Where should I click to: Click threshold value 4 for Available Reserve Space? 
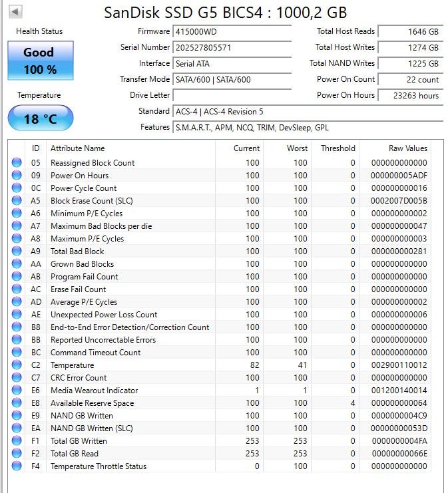tap(353, 403)
